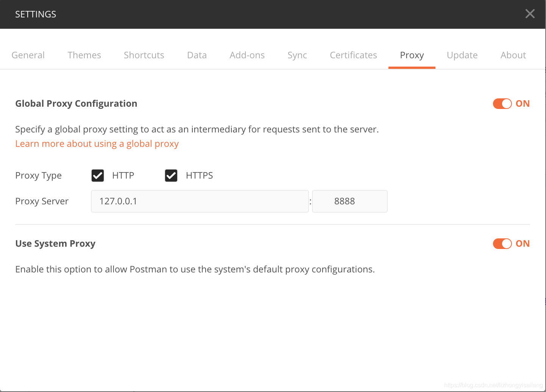Open the Sync tab
546x392 pixels.
click(x=297, y=55)
